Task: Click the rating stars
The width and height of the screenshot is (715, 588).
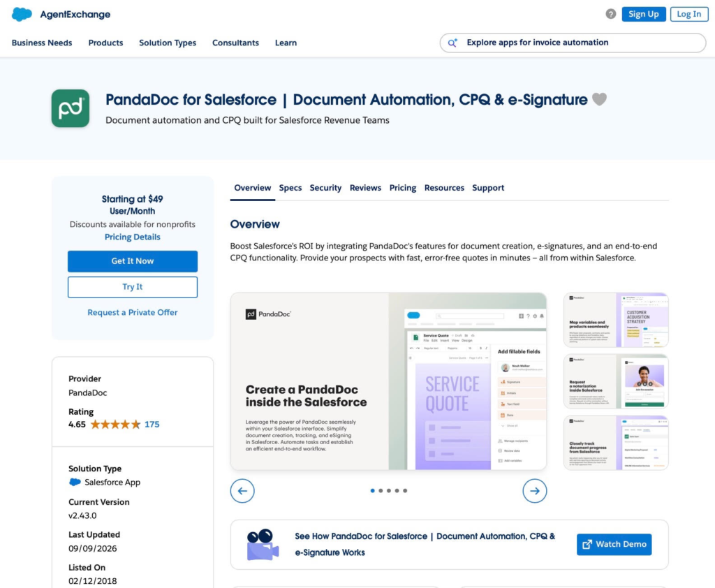Action: (115, 425)
